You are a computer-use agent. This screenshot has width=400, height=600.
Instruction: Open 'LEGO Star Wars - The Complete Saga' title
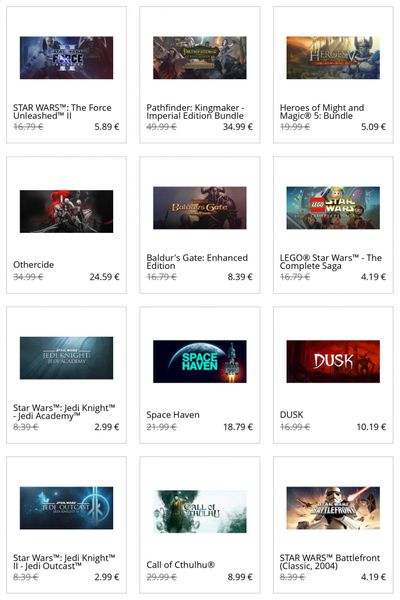tap(331, 262)
